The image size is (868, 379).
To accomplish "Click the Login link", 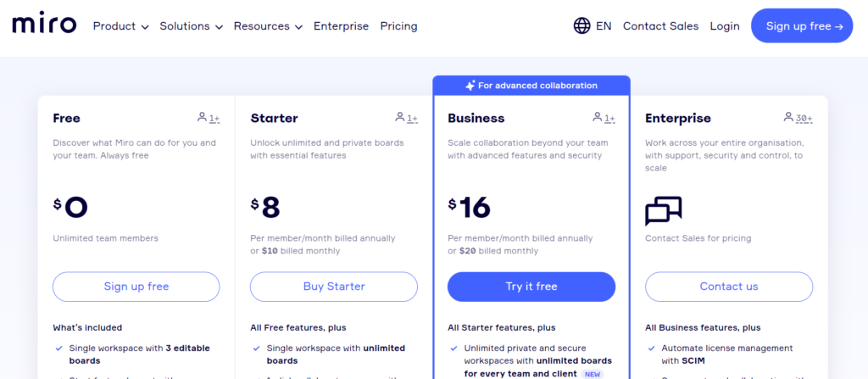I will (x=725, y=26).
